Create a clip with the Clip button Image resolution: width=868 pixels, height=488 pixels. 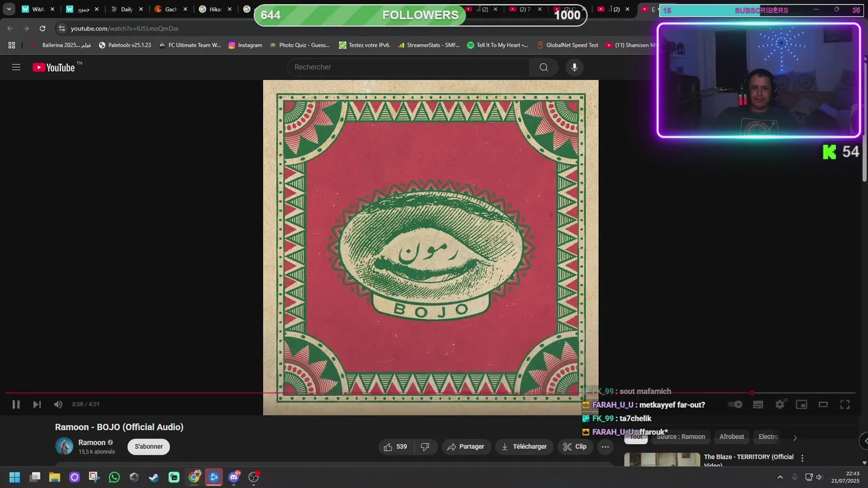pos(575,447)
